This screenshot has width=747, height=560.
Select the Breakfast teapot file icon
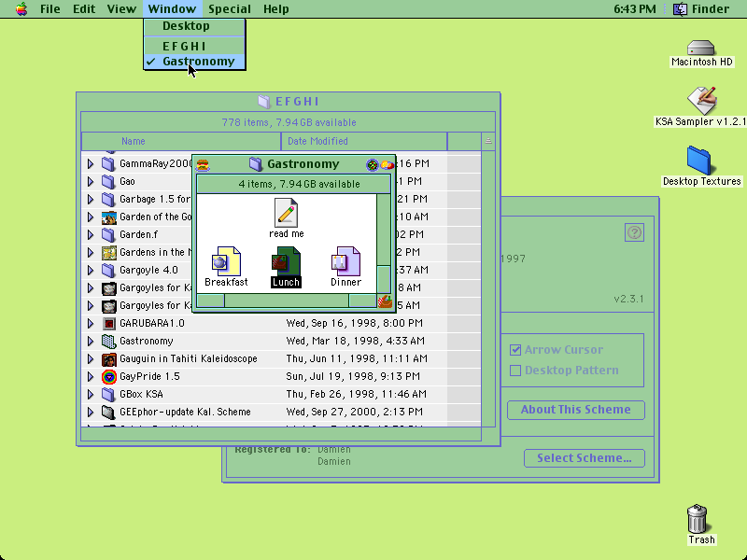point(226,261)
